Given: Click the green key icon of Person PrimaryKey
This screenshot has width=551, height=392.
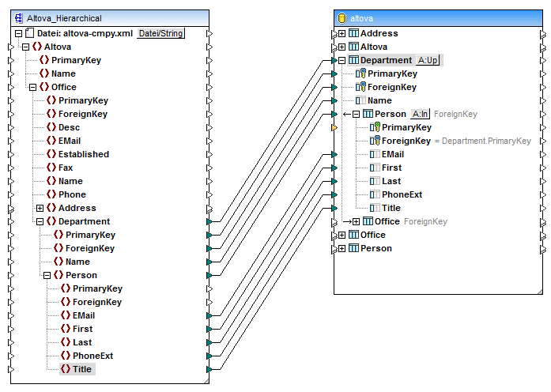Looking at the screenshot, I should (375, 127).
